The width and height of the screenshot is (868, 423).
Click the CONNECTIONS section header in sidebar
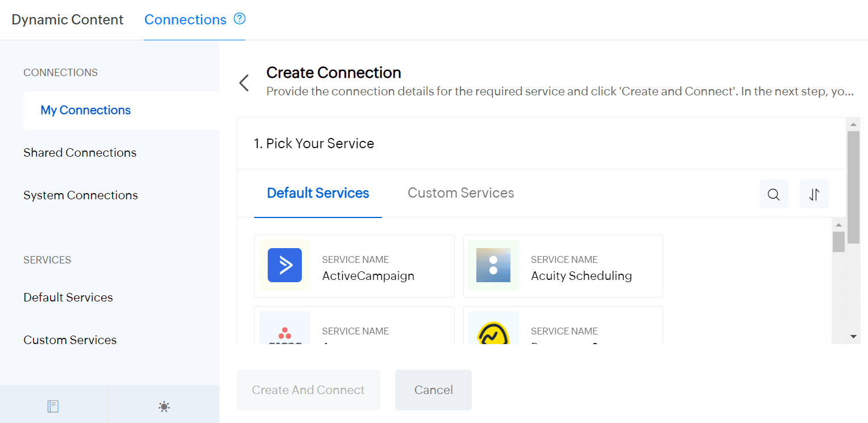60,73
